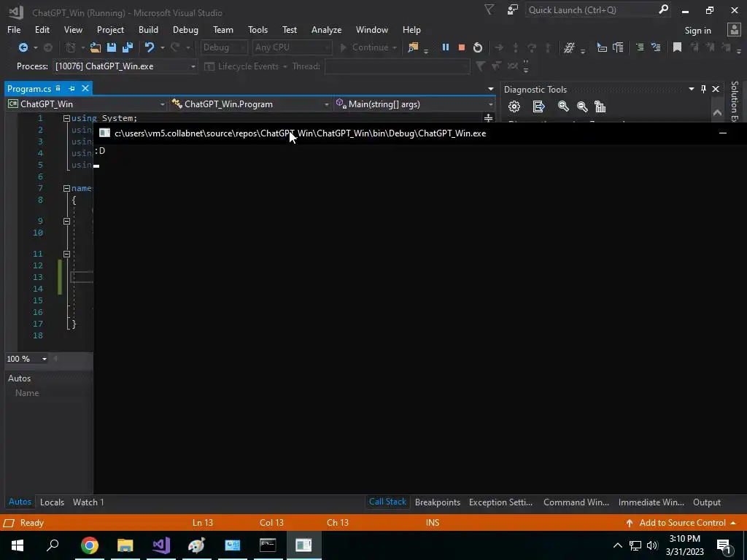Click the bookmark toolbar icon
The width and height of the screenshot is (747, 560).
(677, 47)
